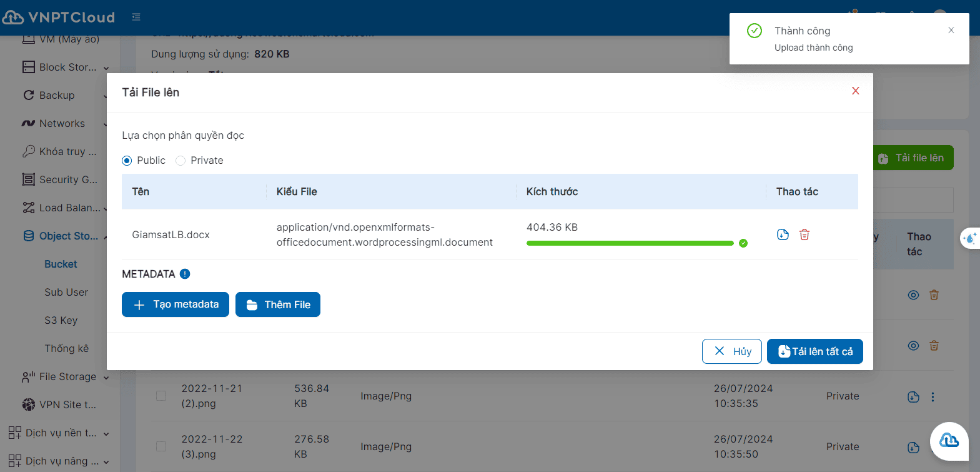Select the Private read permission radio
980x472 pixels.
181,161
